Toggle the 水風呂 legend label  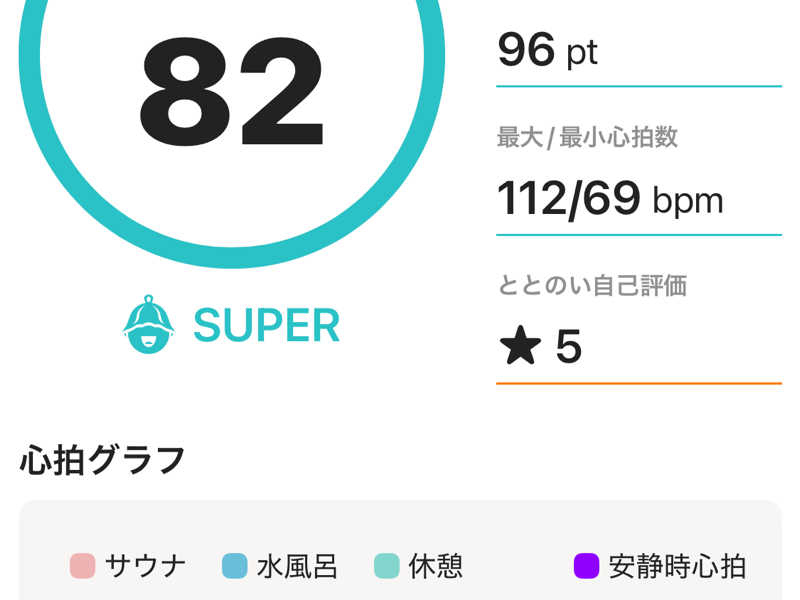coord(297,567)
